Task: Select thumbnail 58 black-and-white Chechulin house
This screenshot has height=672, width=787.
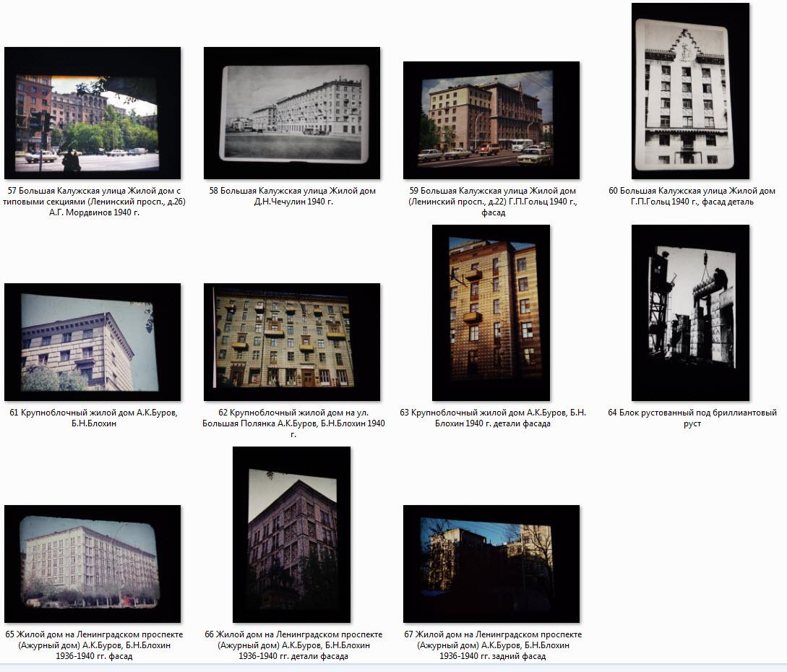Action: pos(292,113)
